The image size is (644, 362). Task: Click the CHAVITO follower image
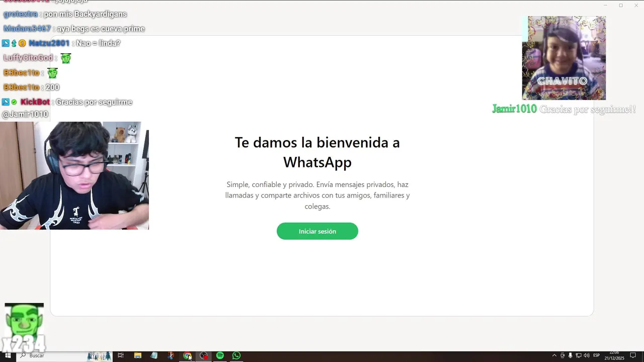563,58
